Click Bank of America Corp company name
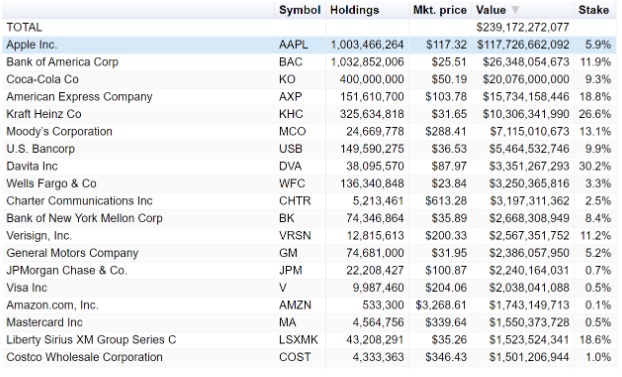The image size is (622, 377). point(62,62)
